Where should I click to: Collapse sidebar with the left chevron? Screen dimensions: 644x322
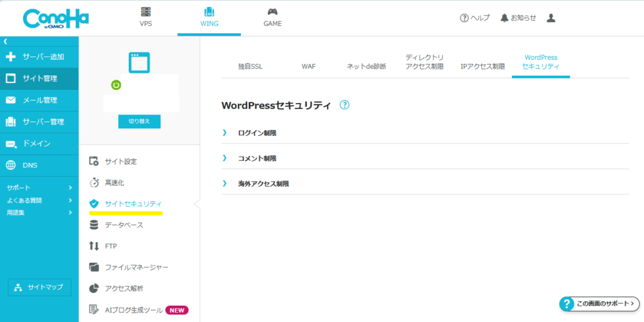click(x=5, y=41)
